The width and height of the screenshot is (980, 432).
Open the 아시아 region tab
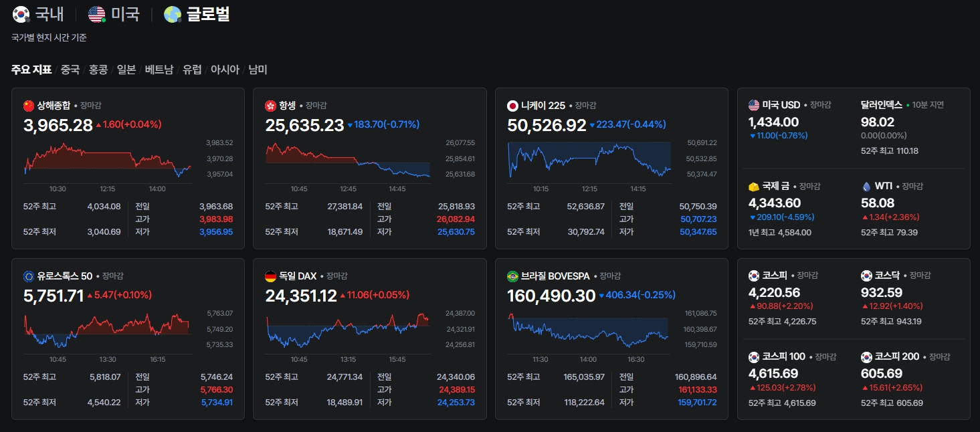(x=225, y=70)
